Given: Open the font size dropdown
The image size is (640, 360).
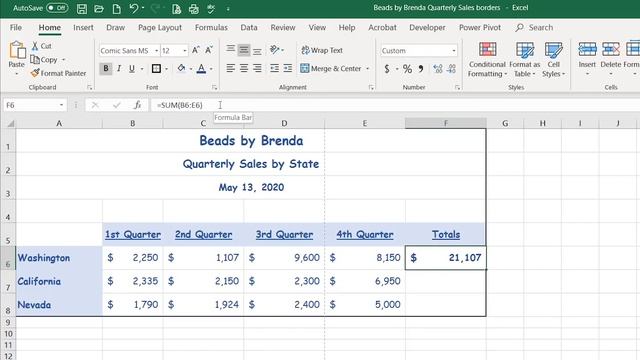Looking at the screenshot, I should pyautogui.click(x=185, y=51).
